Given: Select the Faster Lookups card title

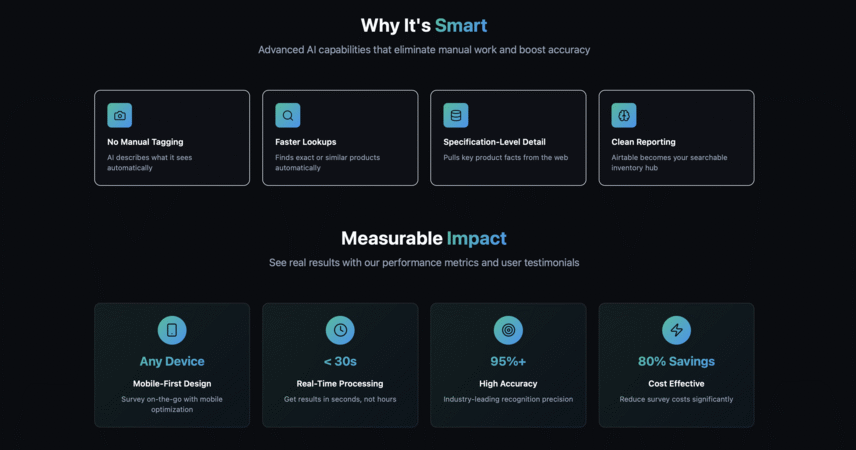Looking at the screenshot, I should click(x=306, y=142).
